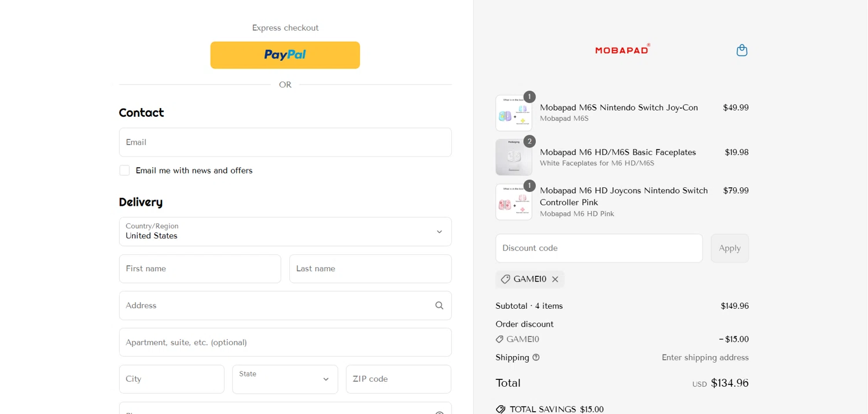Focus the City field
The height and width of the screenshot is (414, 868).
(x=172, y=379)
